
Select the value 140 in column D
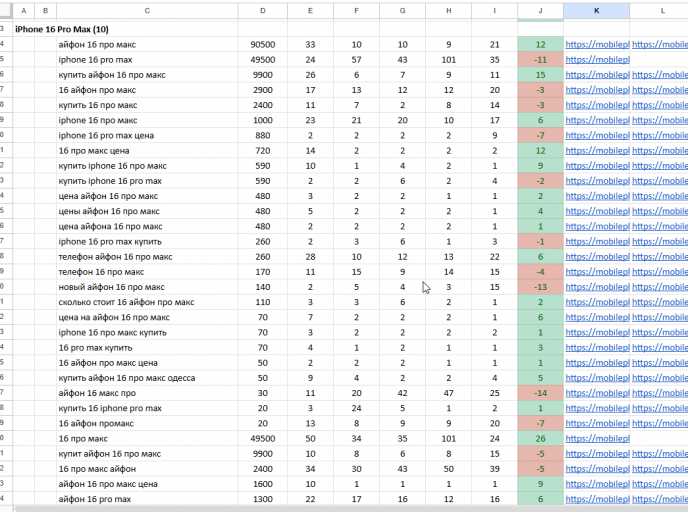coord(262,287)
